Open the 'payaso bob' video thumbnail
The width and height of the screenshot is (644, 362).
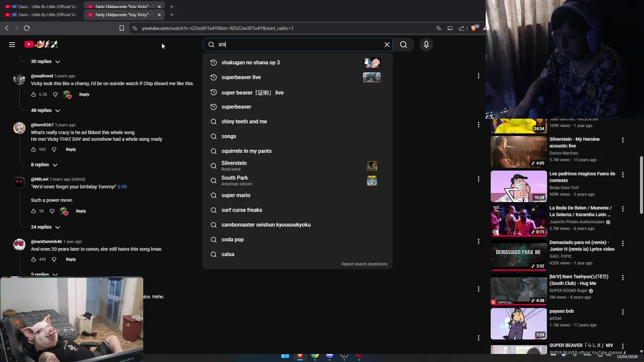coord(519,324)
